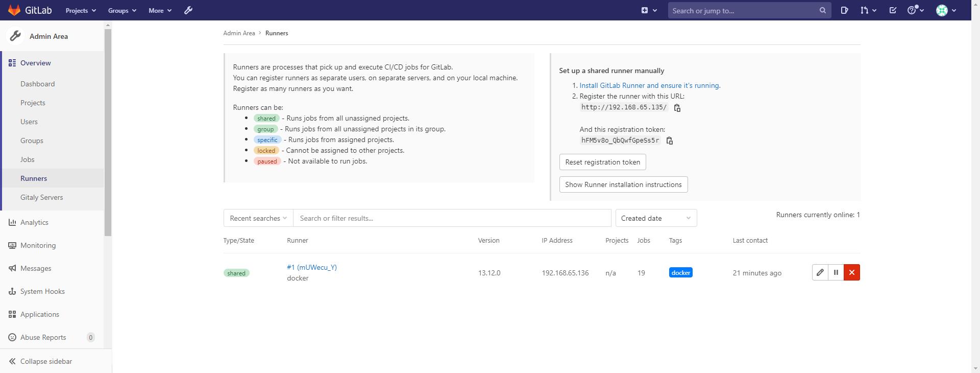The image size is (980, 373).
Task: Click the Abuse Reports count badge
Action: (91, 337)
